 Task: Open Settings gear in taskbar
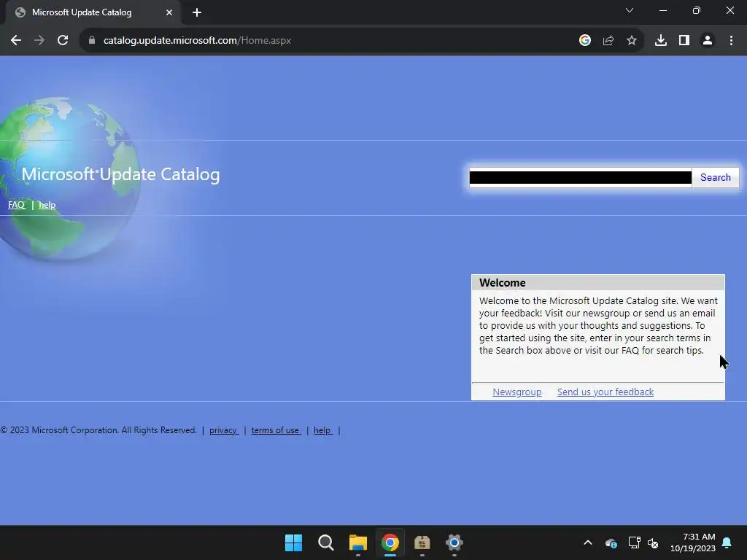coord(454,542)
